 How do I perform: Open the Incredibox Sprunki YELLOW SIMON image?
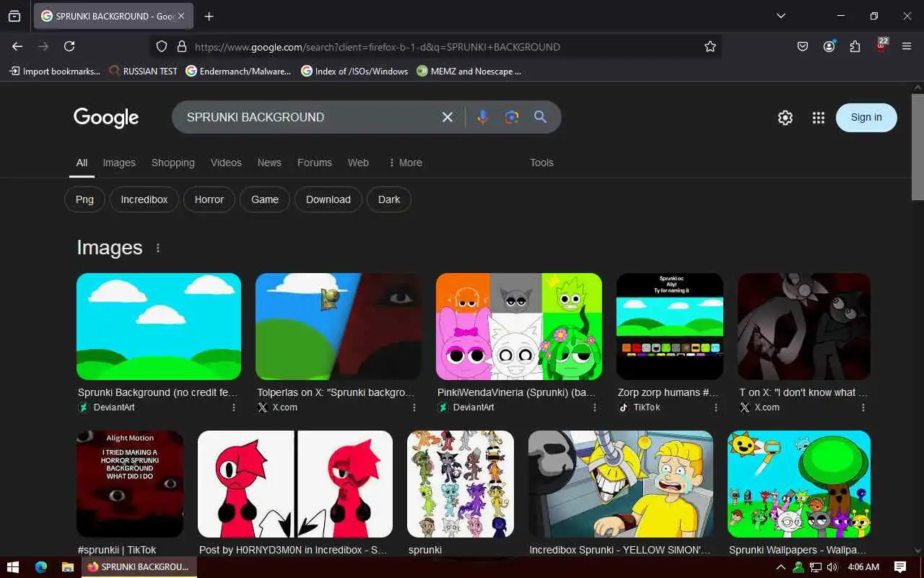(621, 484)
